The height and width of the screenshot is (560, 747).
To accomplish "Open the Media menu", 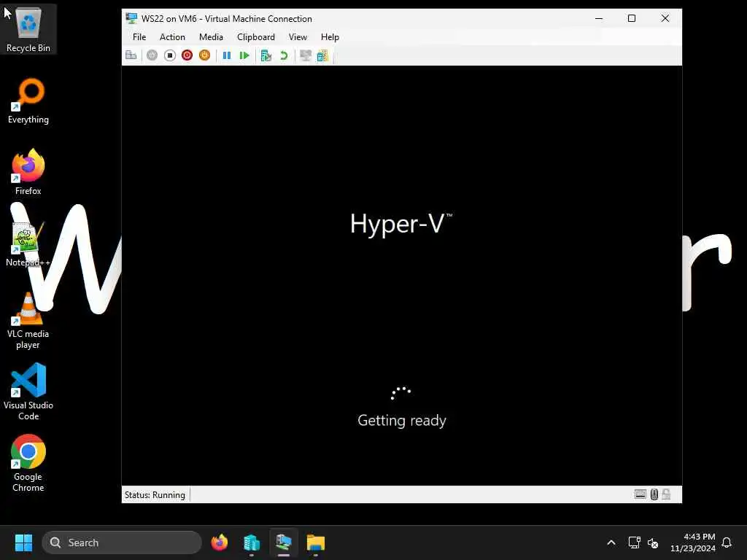I will tap(211, 37).
